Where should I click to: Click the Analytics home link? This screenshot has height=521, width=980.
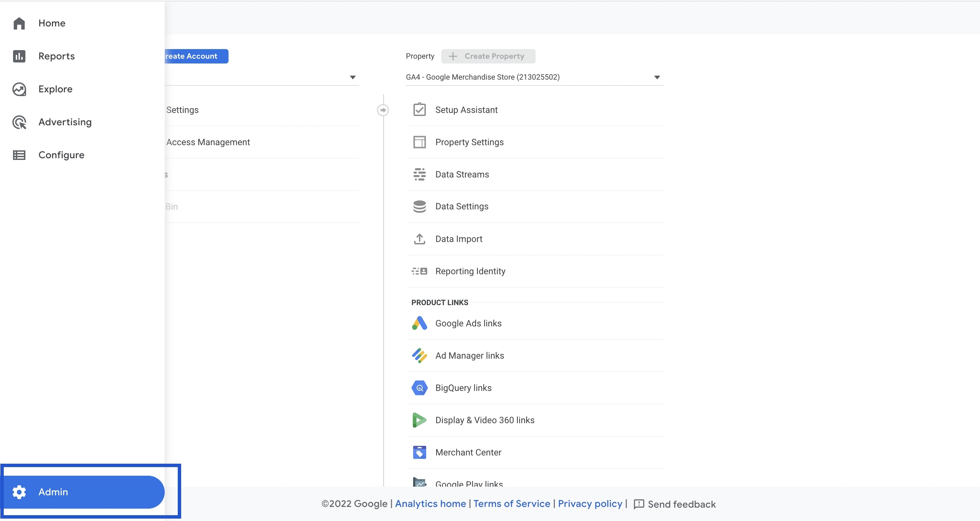[x=430, y=504]
